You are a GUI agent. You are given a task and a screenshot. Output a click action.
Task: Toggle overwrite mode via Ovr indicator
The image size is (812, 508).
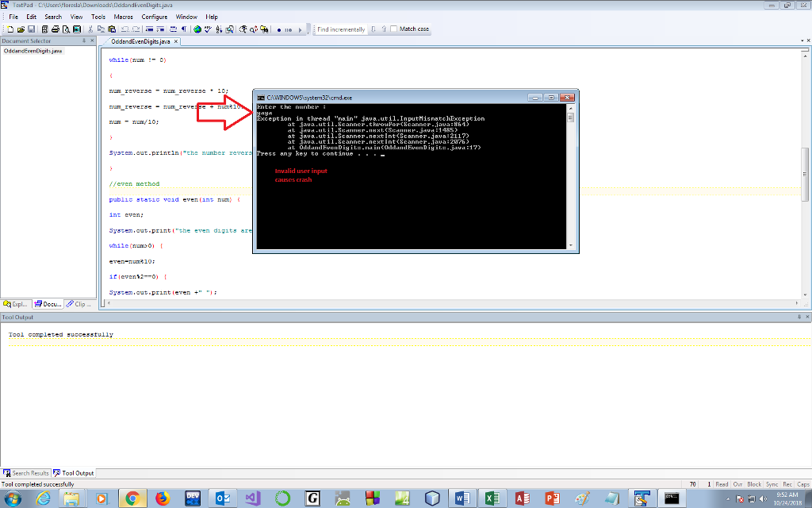tap(737, 483)
